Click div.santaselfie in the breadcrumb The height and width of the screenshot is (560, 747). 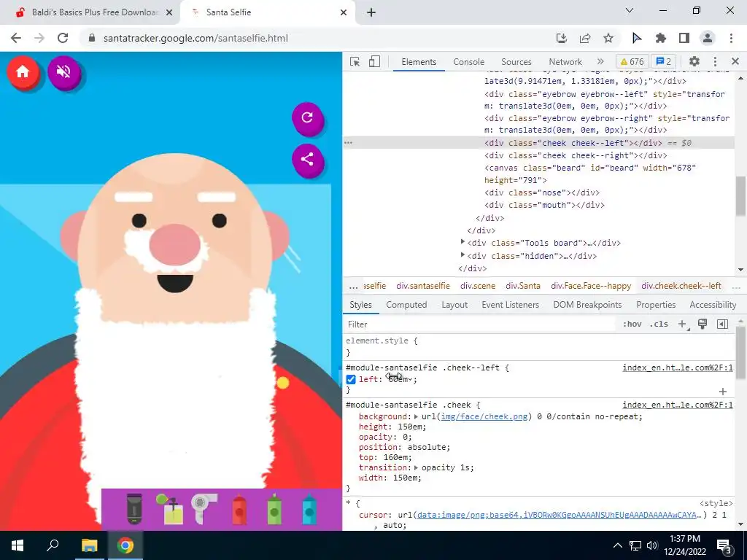423,286
